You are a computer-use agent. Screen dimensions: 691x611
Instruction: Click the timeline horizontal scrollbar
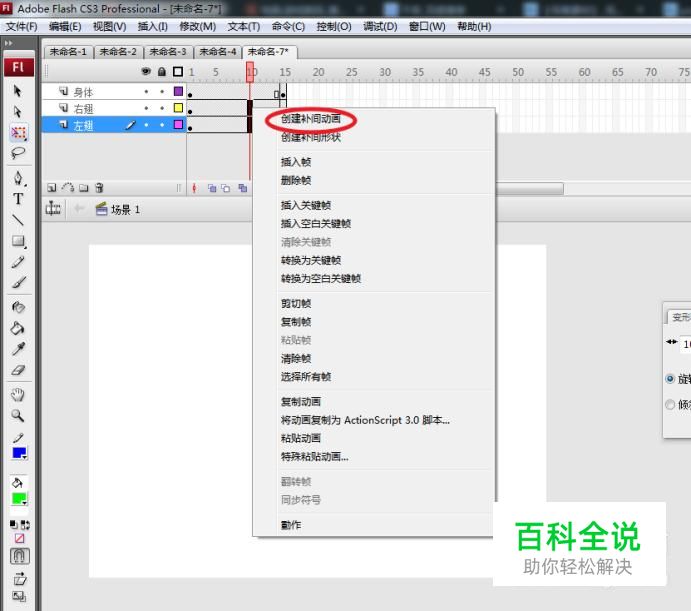point(529,189)
